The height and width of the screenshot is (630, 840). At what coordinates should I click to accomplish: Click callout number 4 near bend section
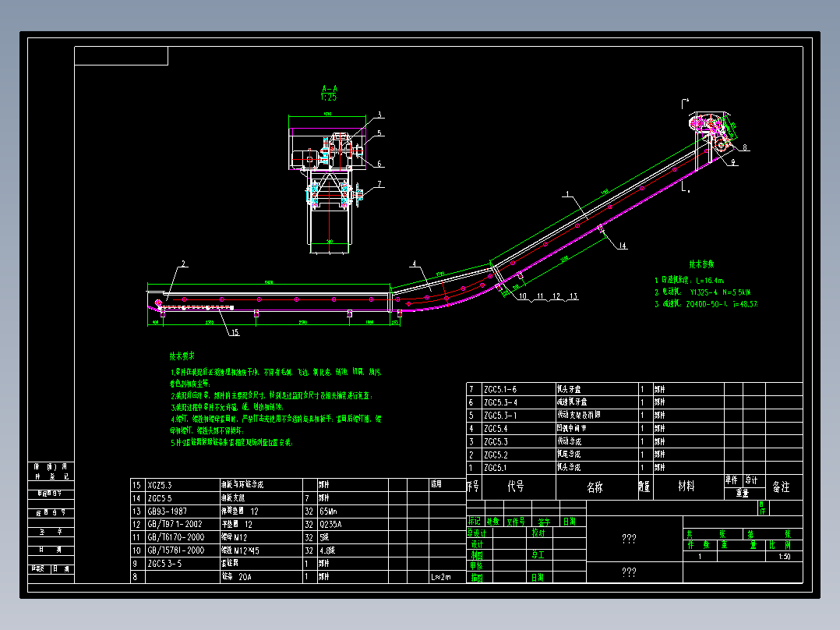point(414,264)
